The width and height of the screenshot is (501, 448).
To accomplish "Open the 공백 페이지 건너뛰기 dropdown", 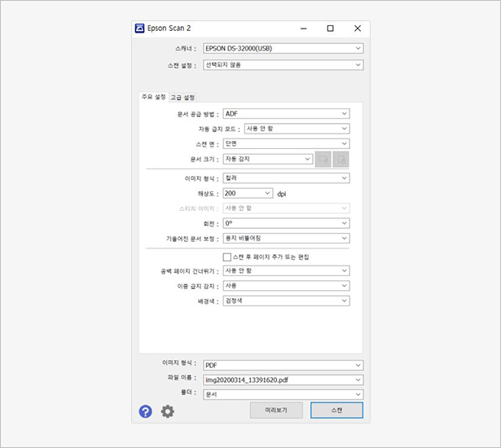I will coord(286,270).
